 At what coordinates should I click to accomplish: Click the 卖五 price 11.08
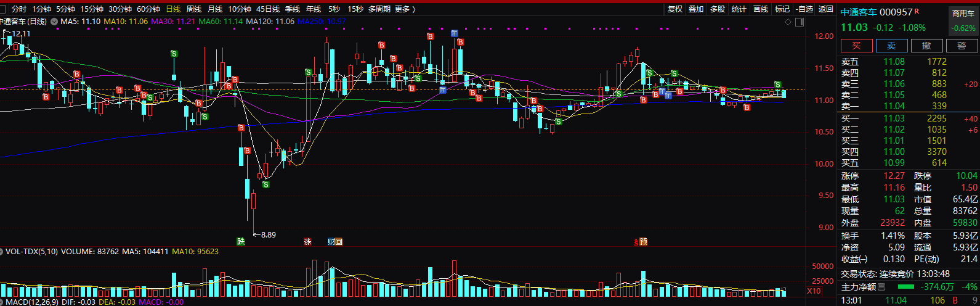tap(894, 62)
